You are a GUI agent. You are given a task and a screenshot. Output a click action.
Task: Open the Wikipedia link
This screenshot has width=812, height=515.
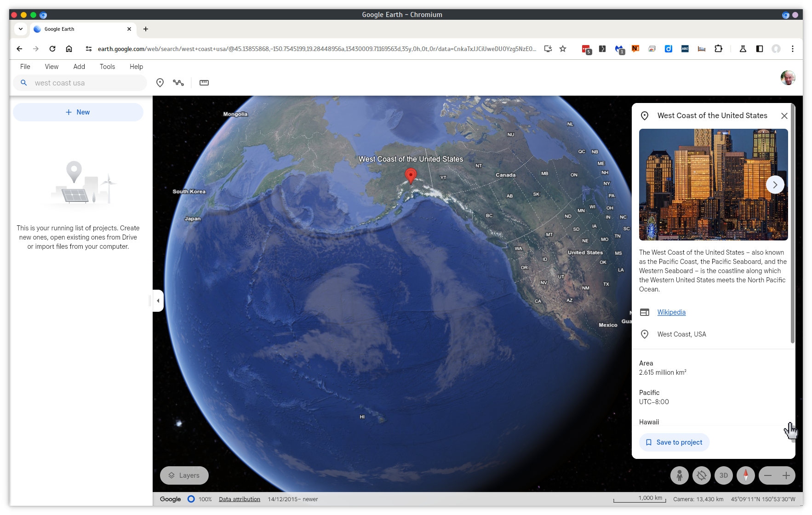[x=671, y=312]
